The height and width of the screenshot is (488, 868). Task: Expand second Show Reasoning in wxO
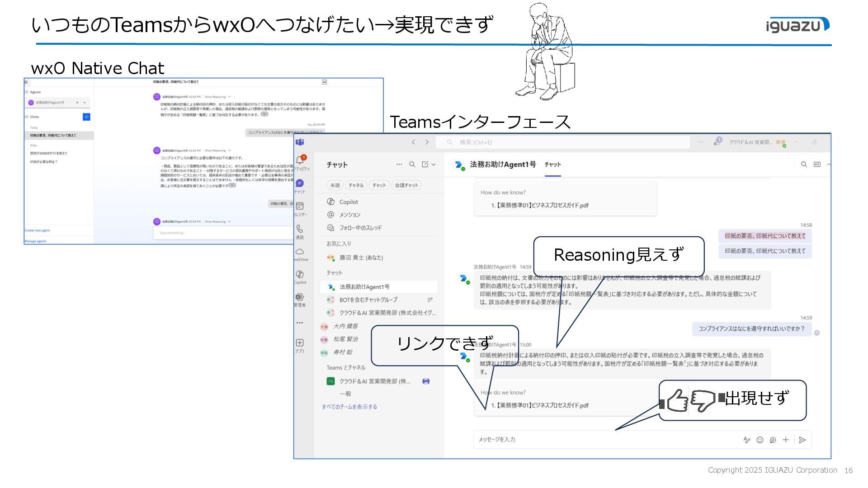217,150
